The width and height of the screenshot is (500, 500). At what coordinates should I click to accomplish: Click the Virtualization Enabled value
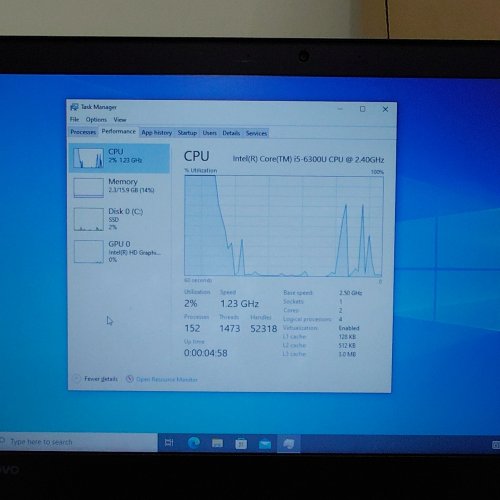(x=349, y=328)
